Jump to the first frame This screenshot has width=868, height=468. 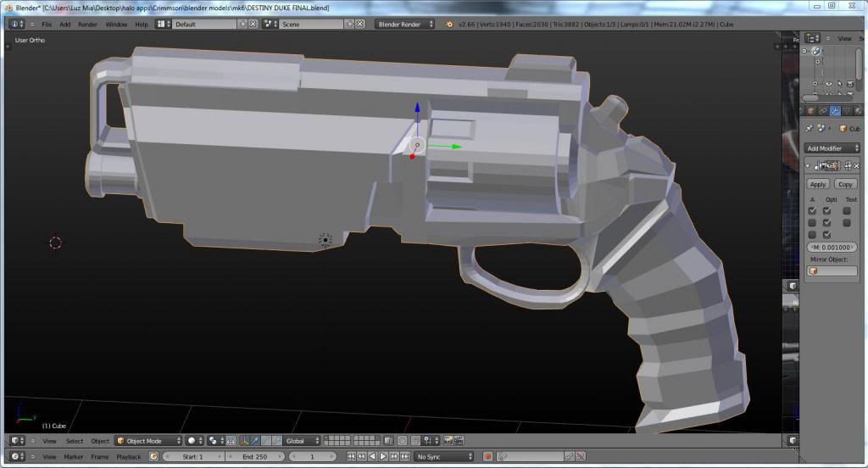(351, 457)
